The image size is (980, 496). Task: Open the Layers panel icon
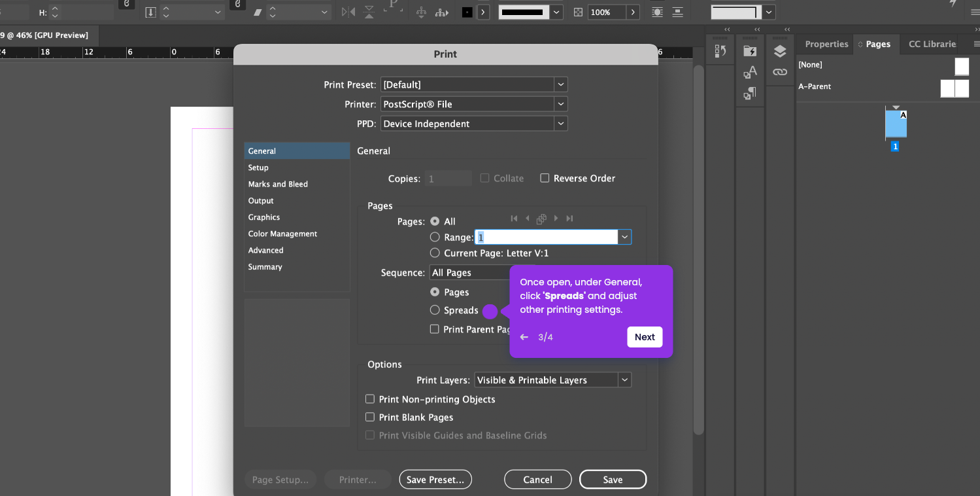(779, 51)
